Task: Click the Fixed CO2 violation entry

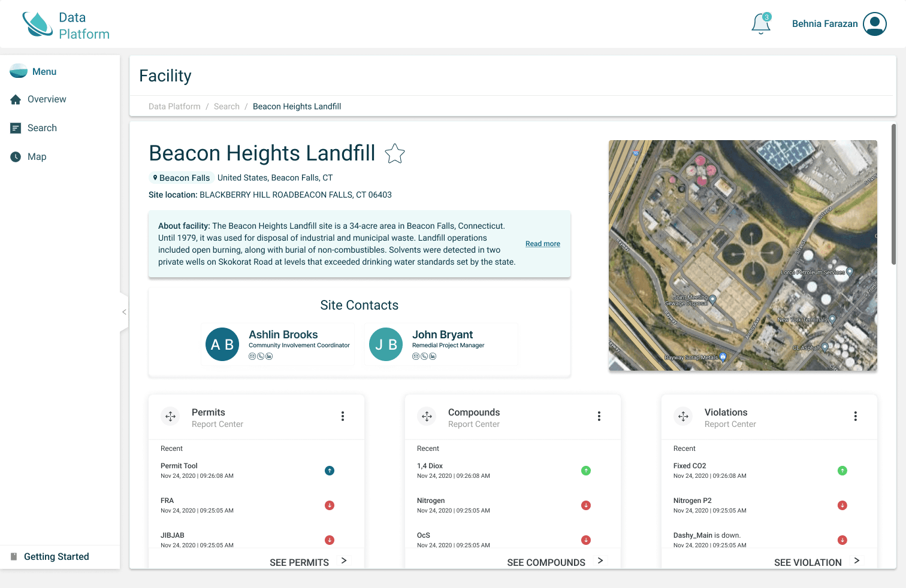Action: [710, 471]
